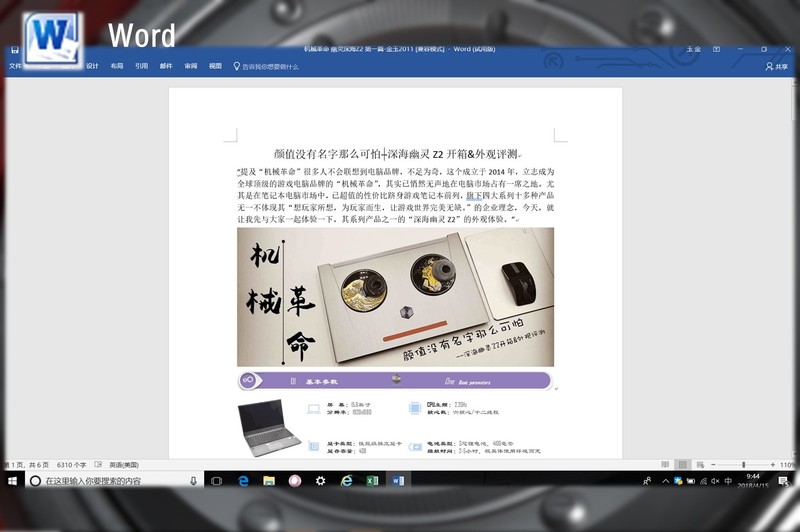Click the taskbar clock showing 9:44
This screenshot has width=800, height=532.
coord(753,480)
